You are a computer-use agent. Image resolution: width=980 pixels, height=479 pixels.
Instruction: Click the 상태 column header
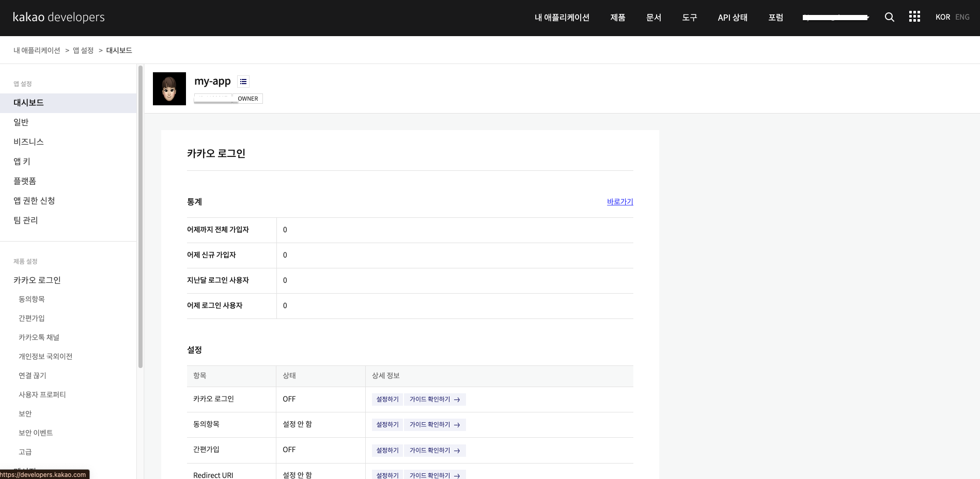[x=289, y=376]
